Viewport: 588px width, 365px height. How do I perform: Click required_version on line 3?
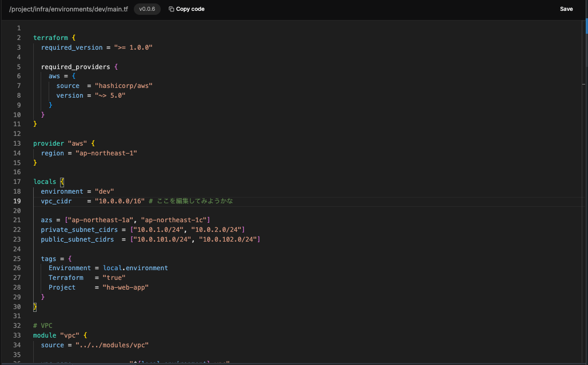click(x=71, y=47)
